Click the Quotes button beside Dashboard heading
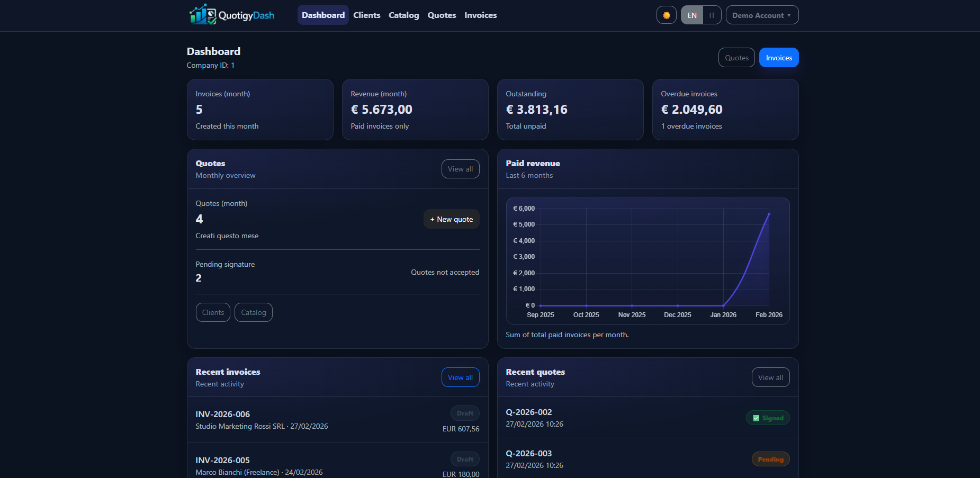The width and height of the screenshot is (980, 478). coord(736,58)
